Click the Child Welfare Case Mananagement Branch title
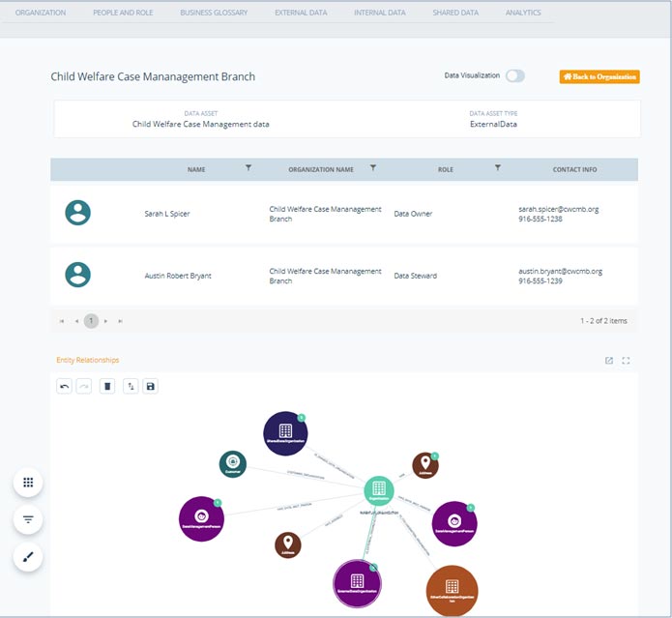The height and width of the screenshot is (618, 672). point(153,76)
